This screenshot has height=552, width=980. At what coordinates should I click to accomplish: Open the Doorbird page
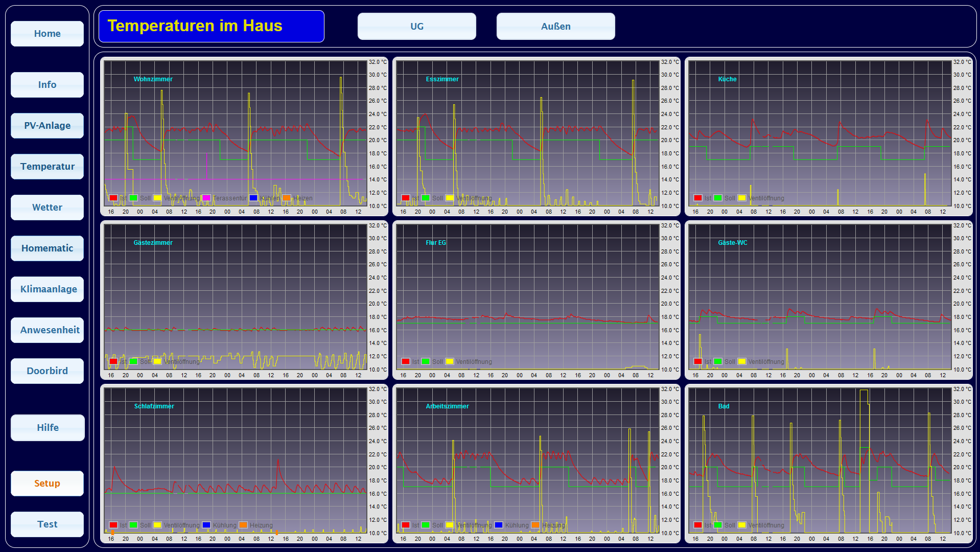click(x=47, y=371)
